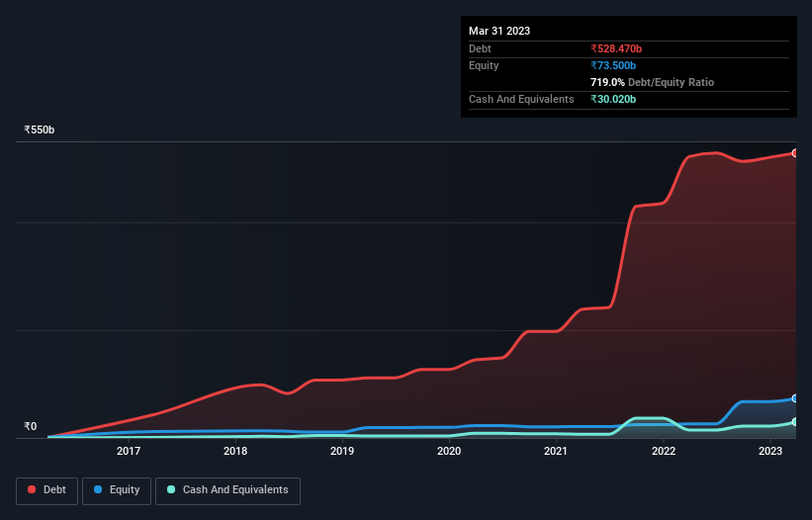This screenshot has width=812, height=520.
Task: Click the ₹0 axis label
Action: click(31, 426)
